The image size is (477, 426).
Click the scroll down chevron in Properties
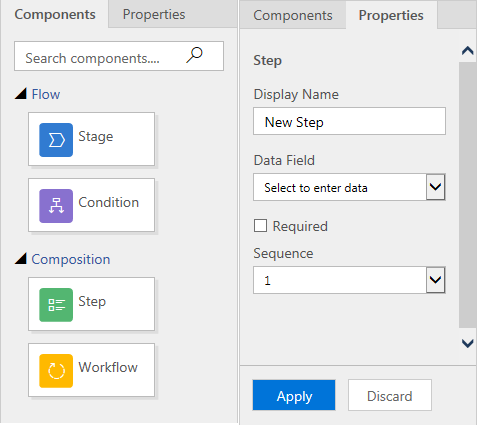pyautogui.click(x=468, y=343)
